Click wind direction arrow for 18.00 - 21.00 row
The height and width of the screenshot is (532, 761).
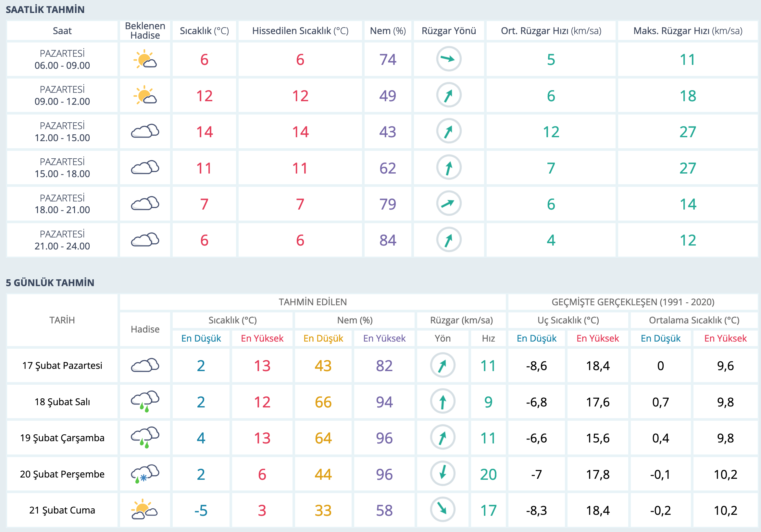[448, 203]
